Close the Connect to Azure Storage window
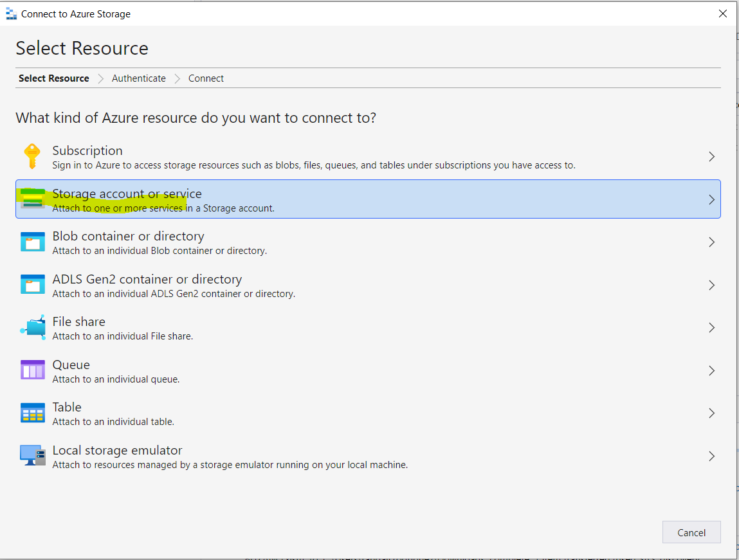The height and width of the screenshot is (560, 739). coord(722,14)
